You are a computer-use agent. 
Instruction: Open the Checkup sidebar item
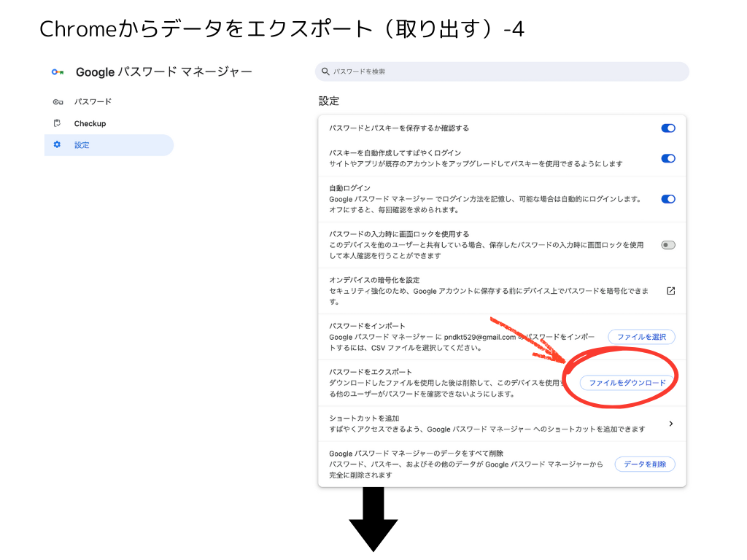[109, 123]
